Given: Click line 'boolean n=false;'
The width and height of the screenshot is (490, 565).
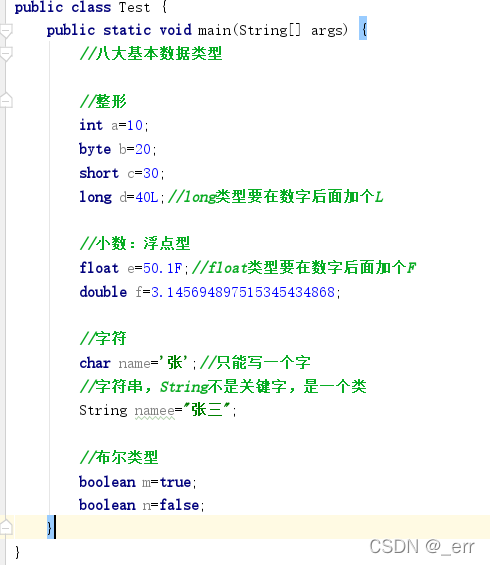Looking at the screenshot, I should click(x=142, y=505).
